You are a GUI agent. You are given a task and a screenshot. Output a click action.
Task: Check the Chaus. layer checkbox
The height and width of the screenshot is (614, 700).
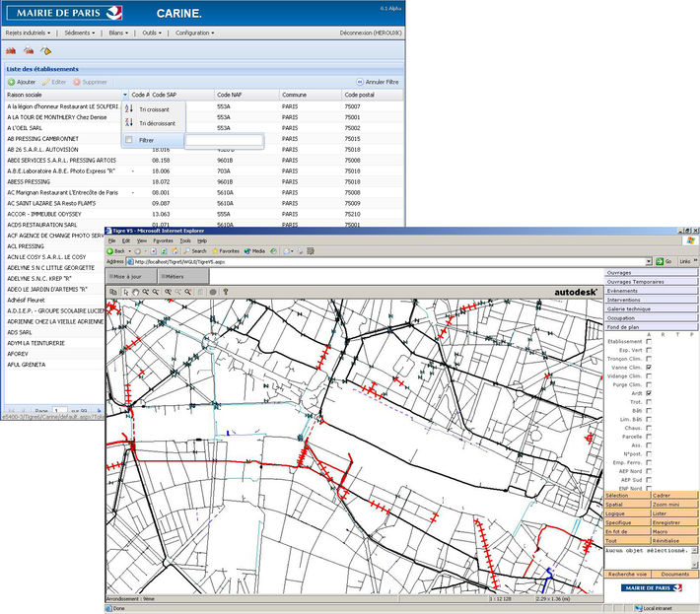(649, 428)
